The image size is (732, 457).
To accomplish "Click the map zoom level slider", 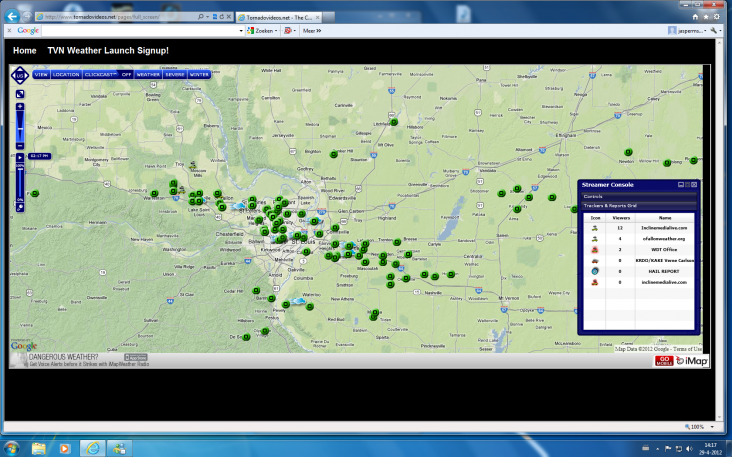I will click(19, 128).
